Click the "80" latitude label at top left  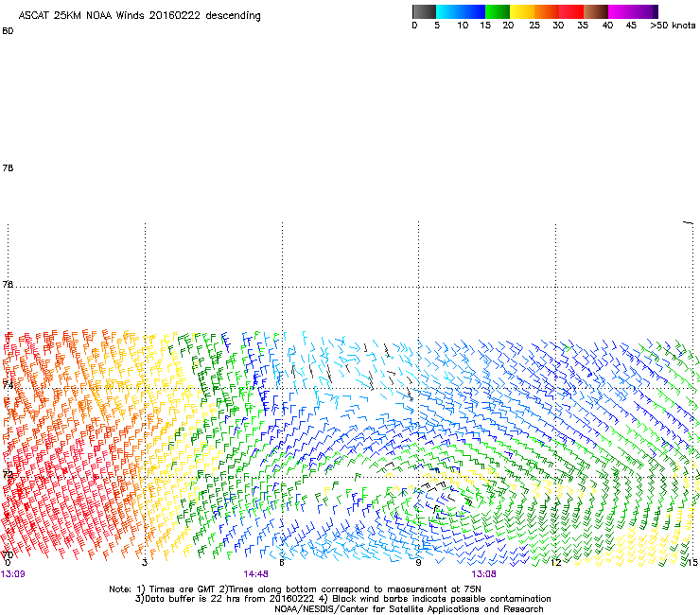(8, 31)
